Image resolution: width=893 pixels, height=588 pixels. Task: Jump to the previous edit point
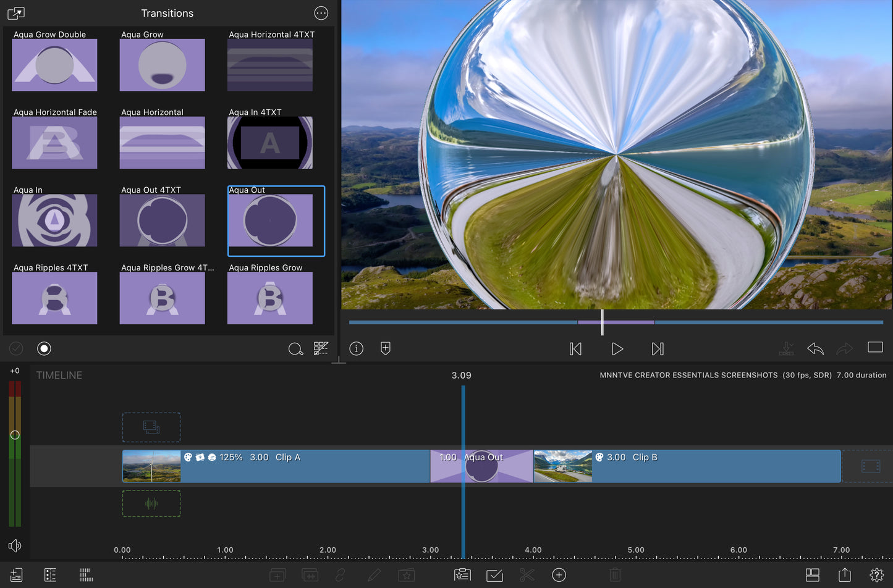575,349
